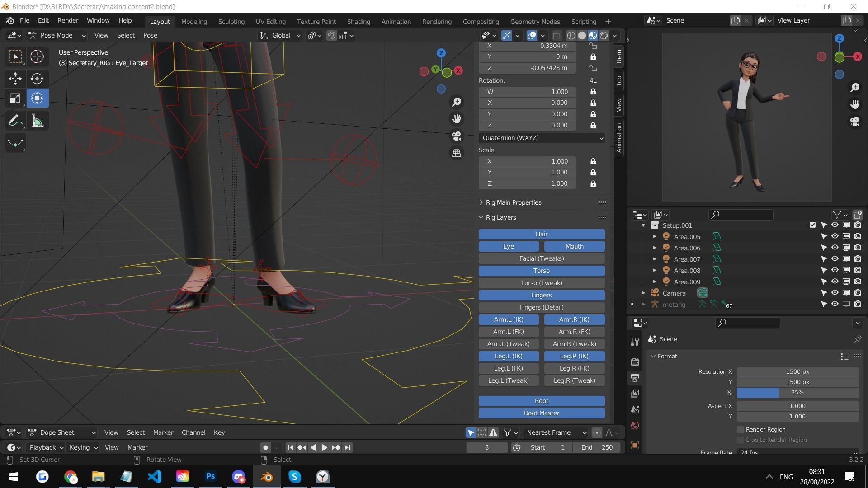The height and width of the screenshot is (488, 868).
Task: Collapse the Rig Layers panel
Action: click(481, 217)
